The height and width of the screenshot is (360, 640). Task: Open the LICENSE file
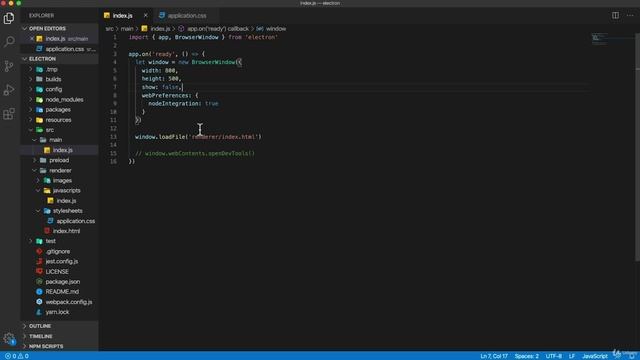[60, 271]
